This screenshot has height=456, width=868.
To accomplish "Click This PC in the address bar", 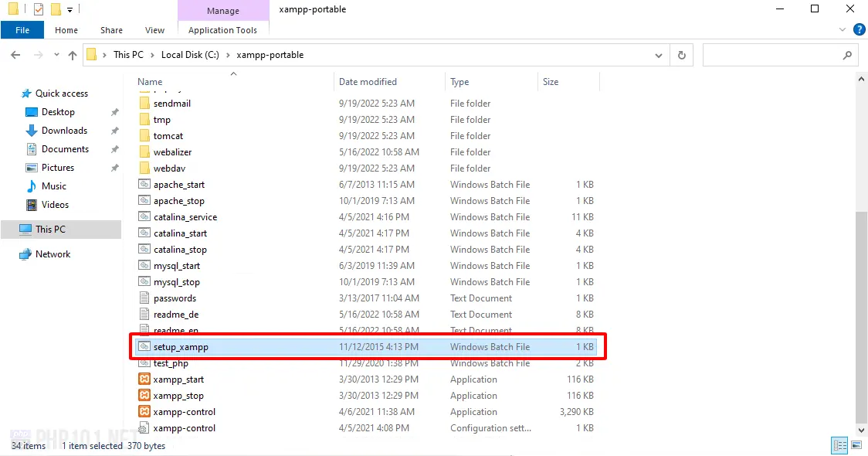I will point(128,55).
